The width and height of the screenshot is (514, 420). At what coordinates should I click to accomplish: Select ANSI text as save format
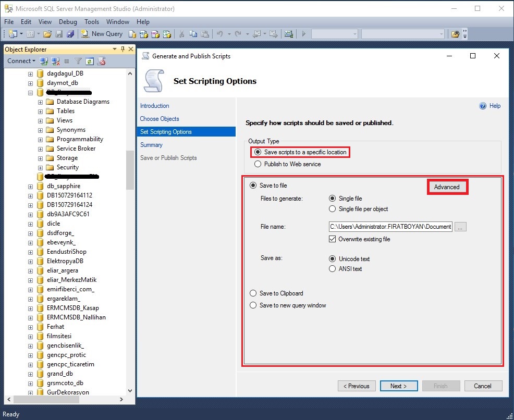point(332,269)
